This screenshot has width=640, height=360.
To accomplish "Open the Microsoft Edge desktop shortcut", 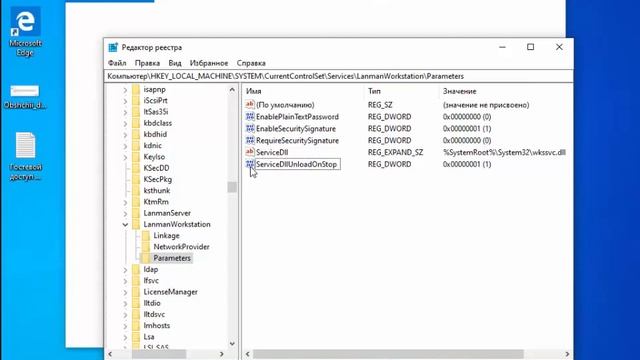I will click(x=25, y=32).
